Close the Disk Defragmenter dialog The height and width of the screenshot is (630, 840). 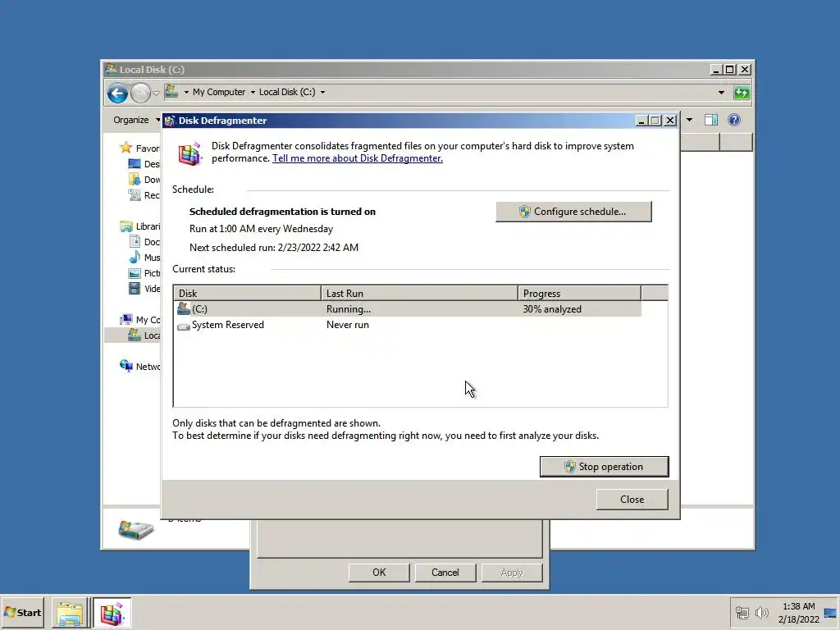[632, 500]
